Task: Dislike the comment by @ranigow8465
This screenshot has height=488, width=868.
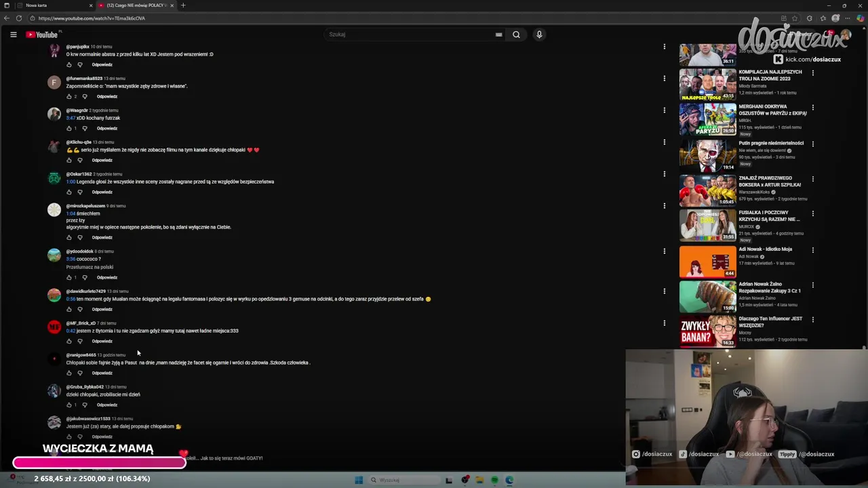Action: (x=79, y=373)
